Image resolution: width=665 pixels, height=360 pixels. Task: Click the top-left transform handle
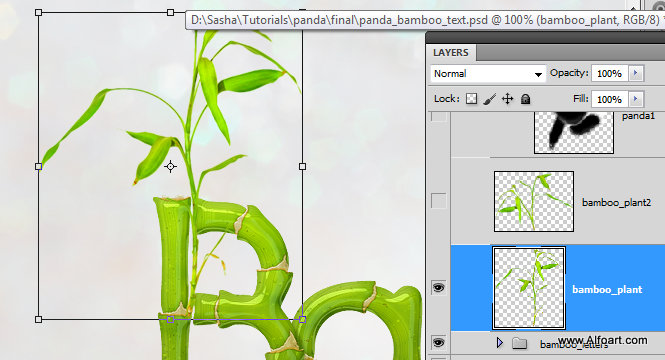click(x=39, y=13)
